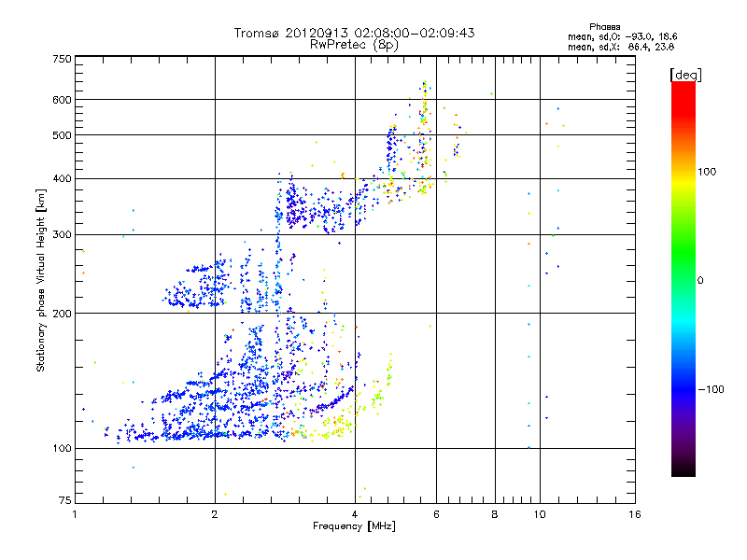Click colorbar tick label '-100'
Image resolution: width=747 pixels, height=560 pixels.
(x=712, y=389)
